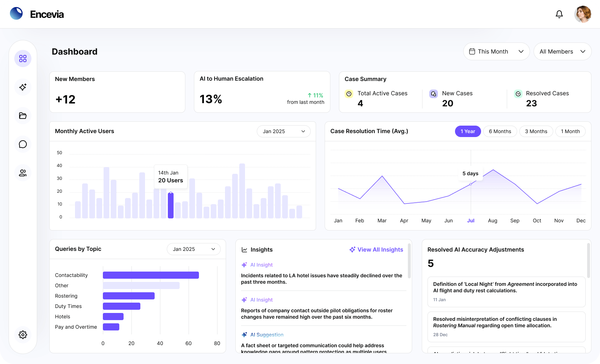Select the 1 Year range tab
Viewport: 600px width, 364px height.
click(x=468, y=131)
